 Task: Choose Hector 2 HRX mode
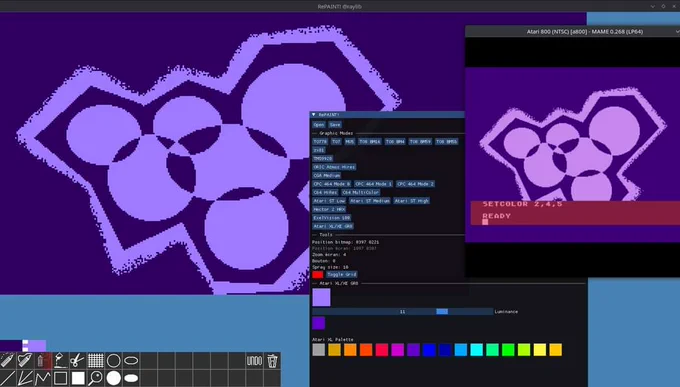(x=329, y=209)
